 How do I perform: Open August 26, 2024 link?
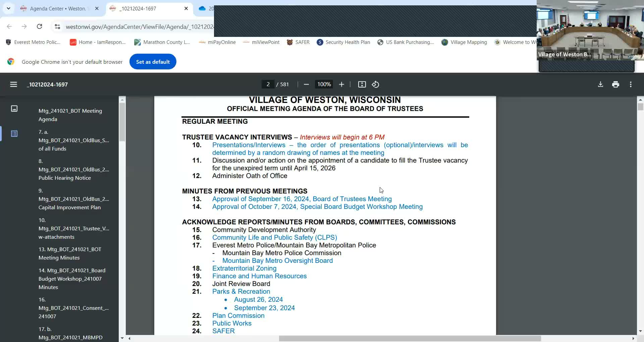click(258, 299)
